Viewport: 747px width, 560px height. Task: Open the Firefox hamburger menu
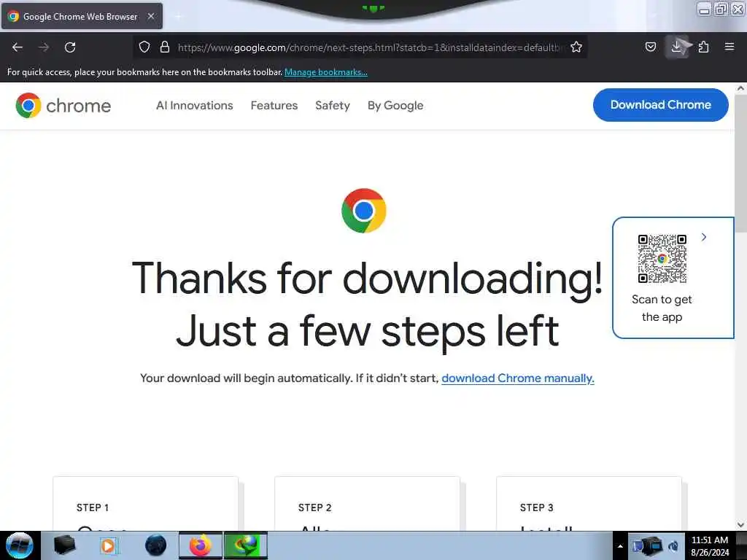click(x=729, y=47)
